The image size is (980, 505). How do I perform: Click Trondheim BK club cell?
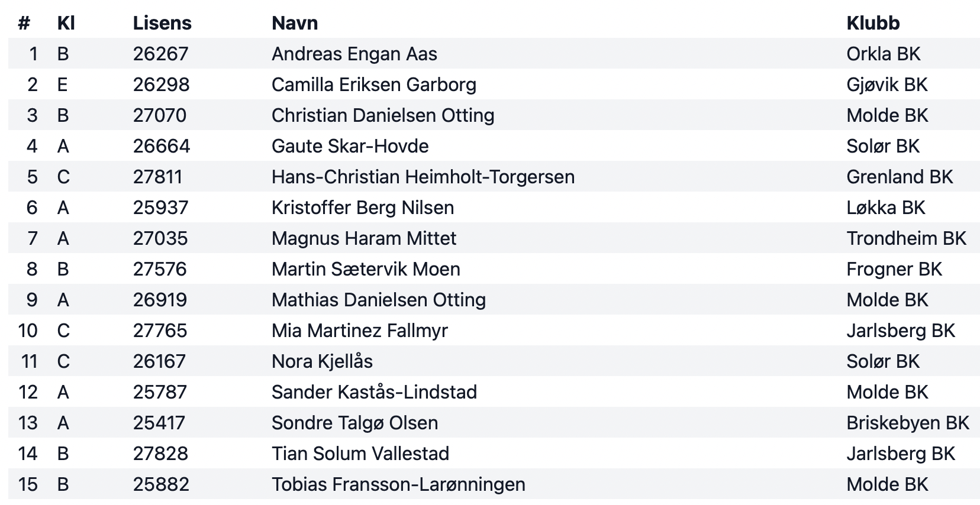coord(906,238)
